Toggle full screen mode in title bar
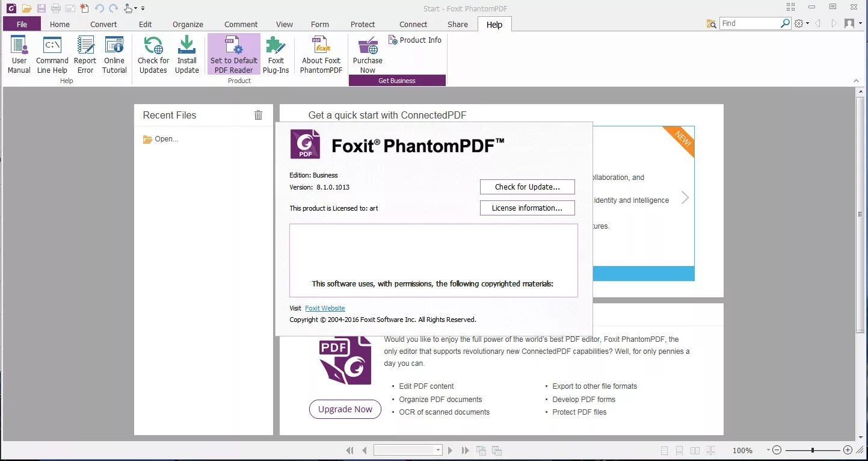Viewport: 868px width, 461px height. 792,7
